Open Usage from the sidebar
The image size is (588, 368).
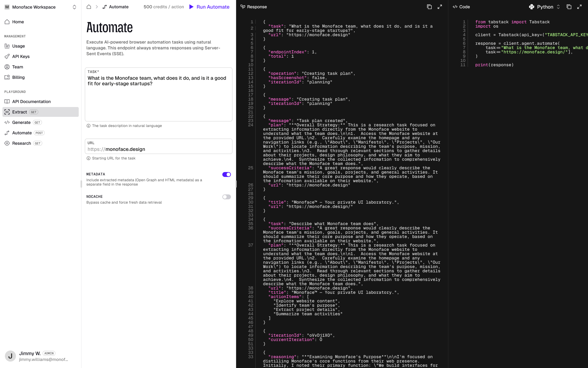pyautogui.click(x=18, y=46)
